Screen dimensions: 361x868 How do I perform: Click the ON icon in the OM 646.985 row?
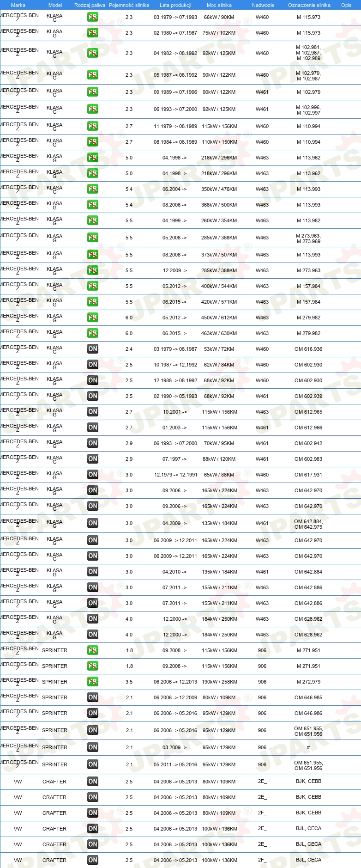[93, 697]
